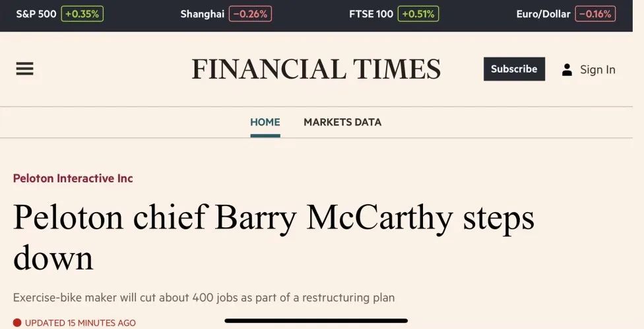Click the Financial Times masthead logo
This screenshot has height=329, width=644.
coord(316,69)
